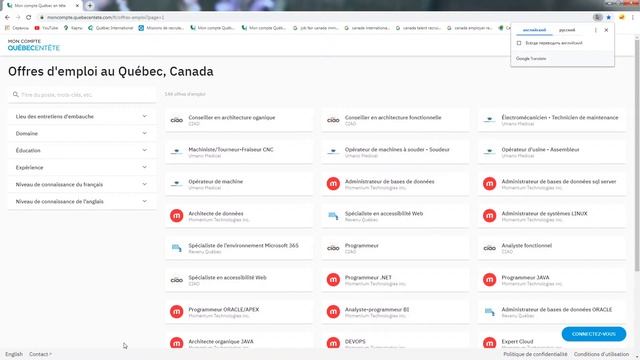Close the Google Translate popup
Viewport: 640px width, 360px height.
point(606,30)
